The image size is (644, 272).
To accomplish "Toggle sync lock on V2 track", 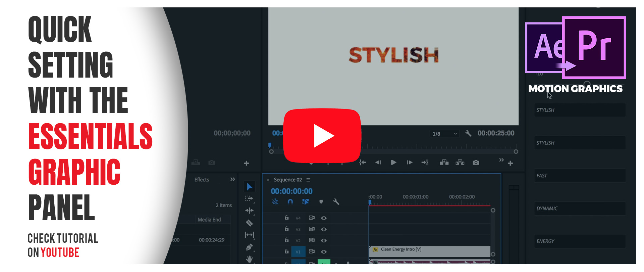I will 312,240.
